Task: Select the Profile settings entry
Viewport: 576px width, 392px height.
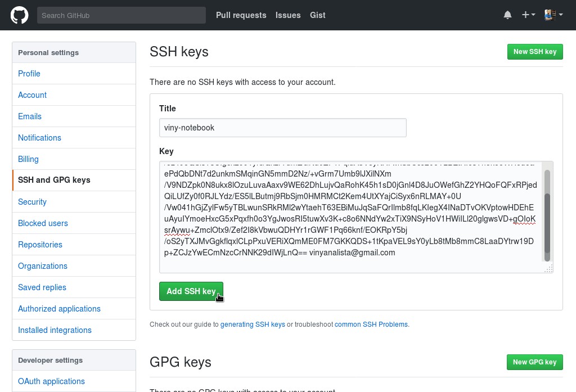Action: click(x=29, y=74)
